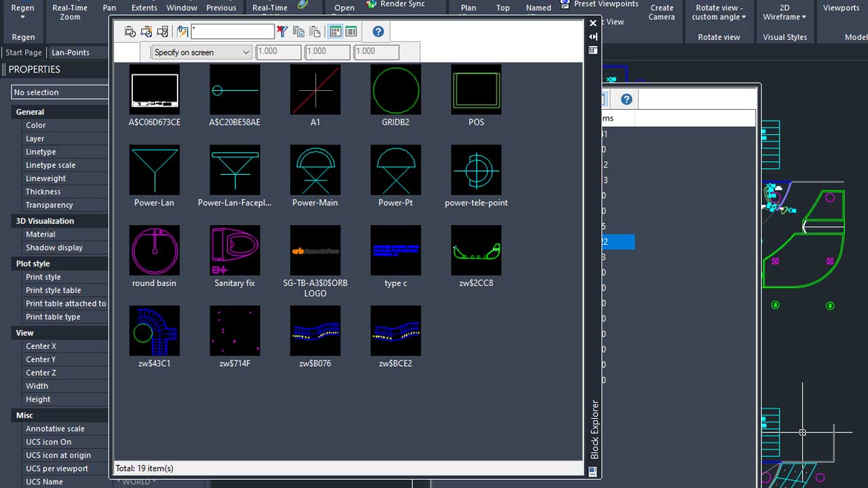This screenshot has height=488, width=868.
Task: Switch to the Start Page tab
Action: pyautogui.click(x=24, y=52)
